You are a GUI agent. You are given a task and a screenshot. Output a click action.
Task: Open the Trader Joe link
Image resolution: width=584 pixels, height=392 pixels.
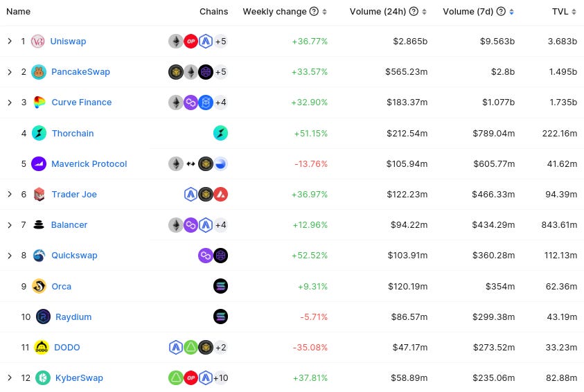(74, 195)
